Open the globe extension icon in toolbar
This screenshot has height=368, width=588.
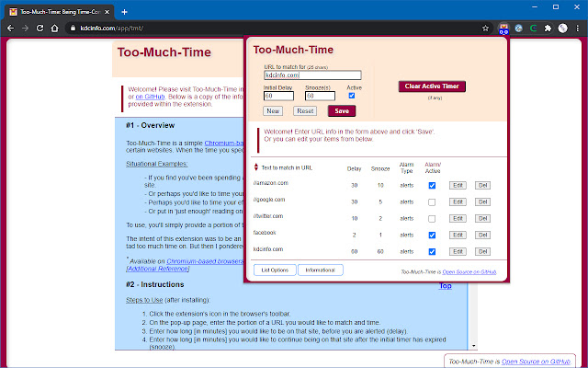click(518, 29)
